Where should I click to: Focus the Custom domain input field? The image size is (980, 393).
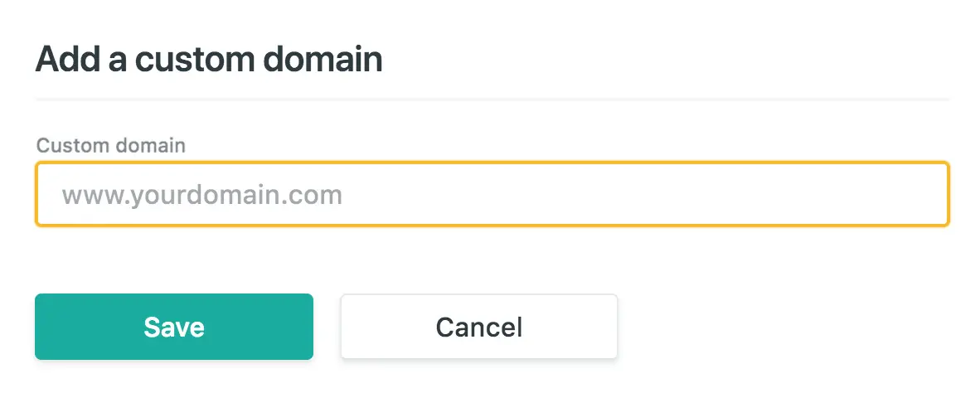[x=492, y=194]
